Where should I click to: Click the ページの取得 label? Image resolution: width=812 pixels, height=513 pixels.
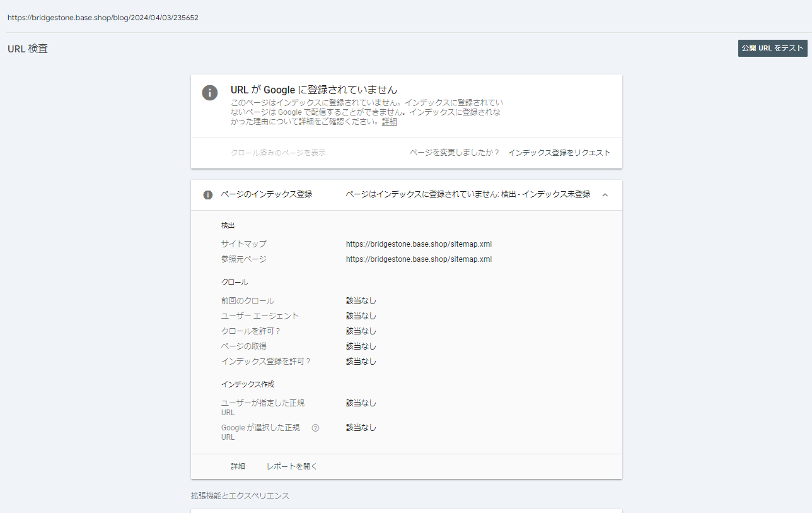point(244,346)
